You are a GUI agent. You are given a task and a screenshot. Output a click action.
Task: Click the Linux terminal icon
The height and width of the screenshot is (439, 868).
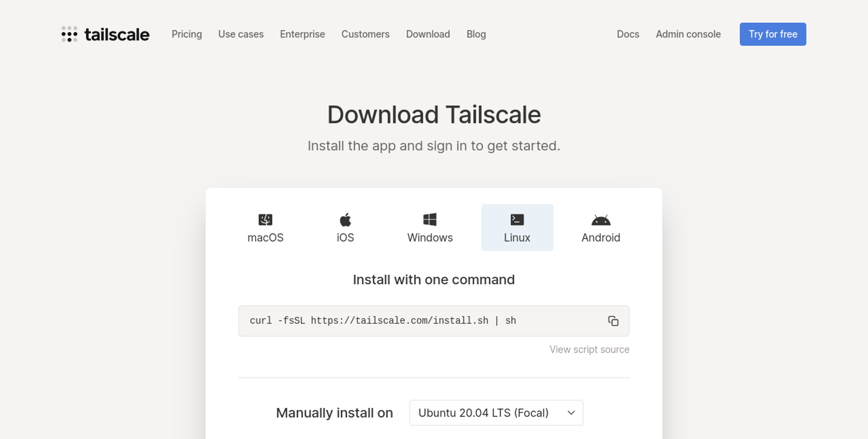517,219
